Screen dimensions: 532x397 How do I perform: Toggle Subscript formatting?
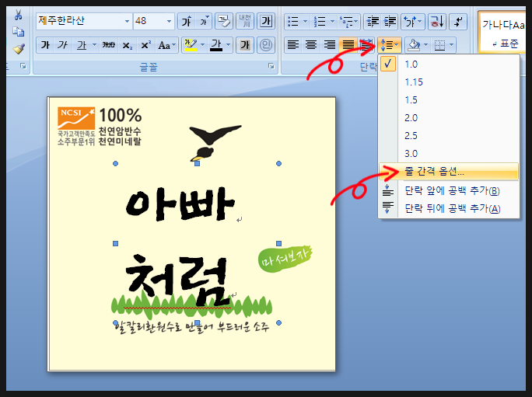[128, 45]
